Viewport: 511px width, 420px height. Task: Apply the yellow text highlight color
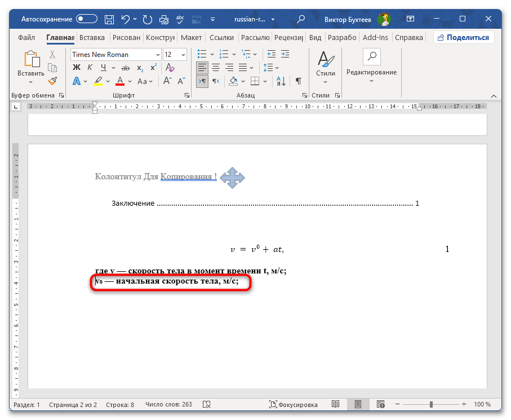98,81
